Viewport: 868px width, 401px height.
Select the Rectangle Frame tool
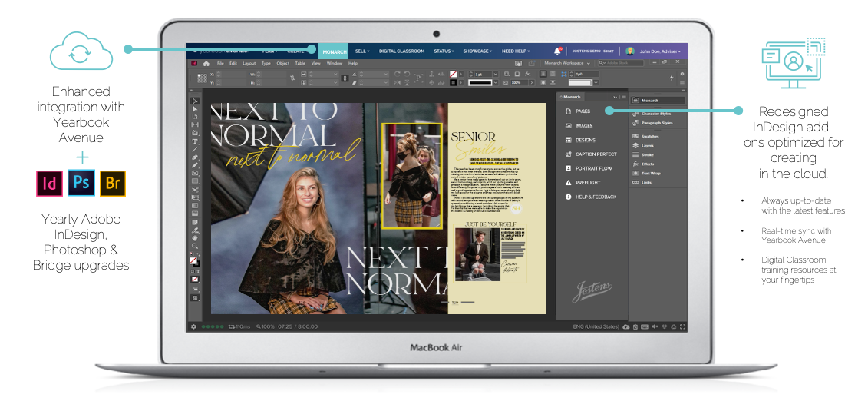click(195, 173)
